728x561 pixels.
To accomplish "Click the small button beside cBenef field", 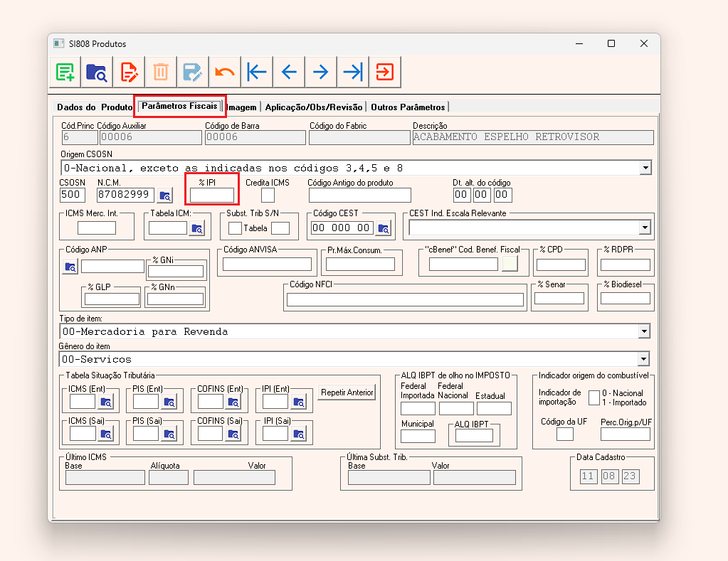I will coord(510,264).
